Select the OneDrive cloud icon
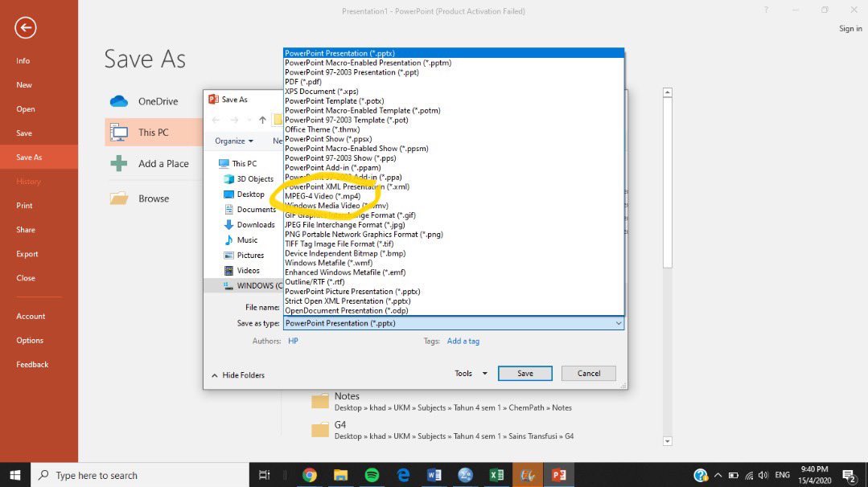Screen dimensions: 868x487 (119, 101)
